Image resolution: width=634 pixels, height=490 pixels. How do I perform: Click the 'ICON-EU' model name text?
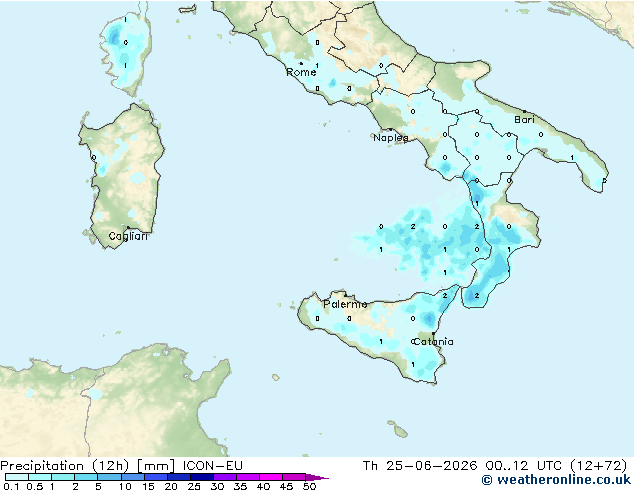click(213, 466)
